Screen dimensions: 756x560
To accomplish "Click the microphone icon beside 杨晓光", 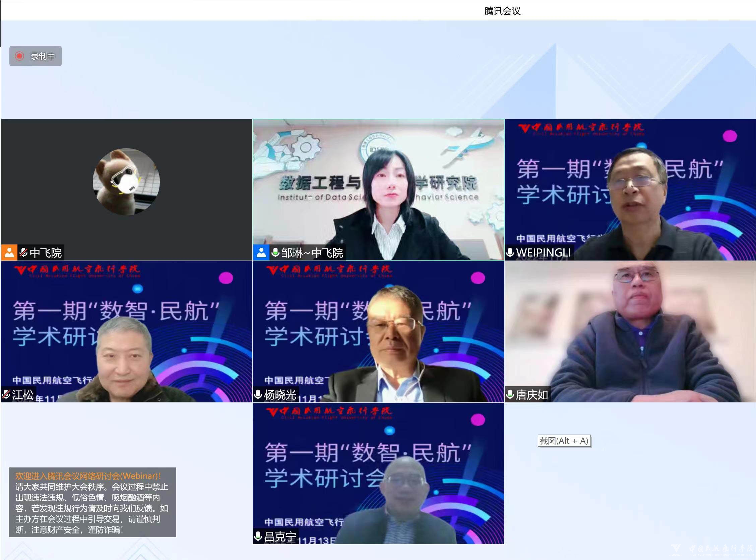I will 258,394.
